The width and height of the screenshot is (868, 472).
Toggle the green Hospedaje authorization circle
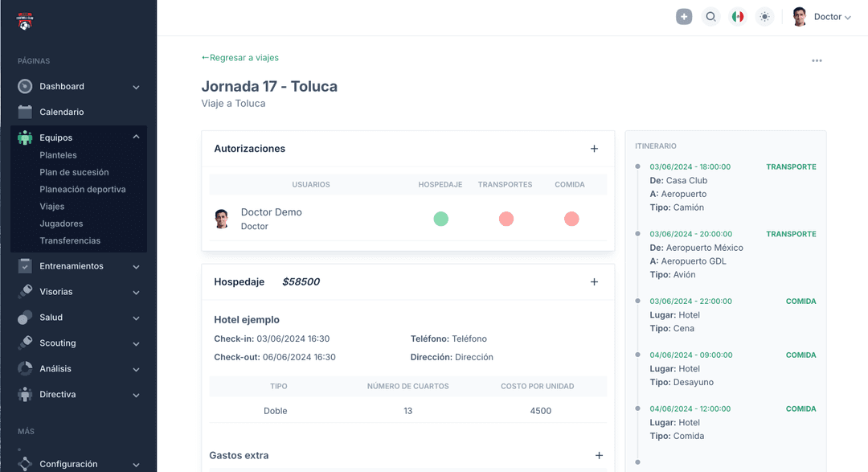(x=440, y=219)
